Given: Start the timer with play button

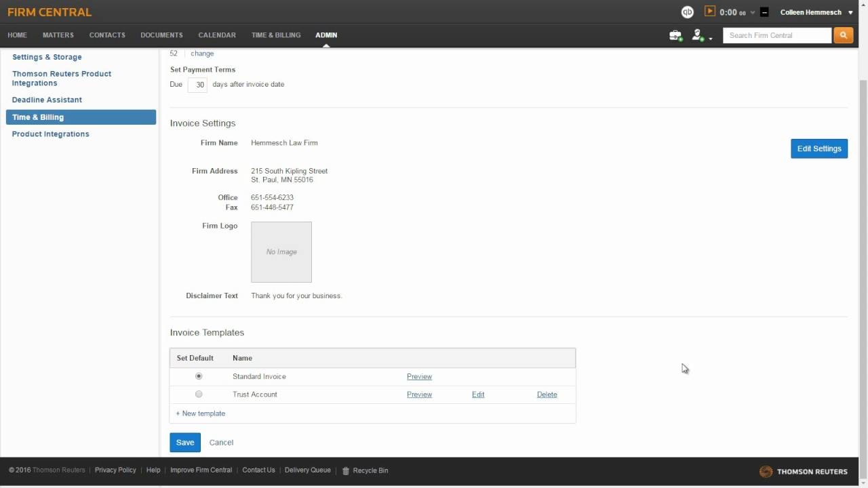Looking at the screenshot, I should (710, 12).
